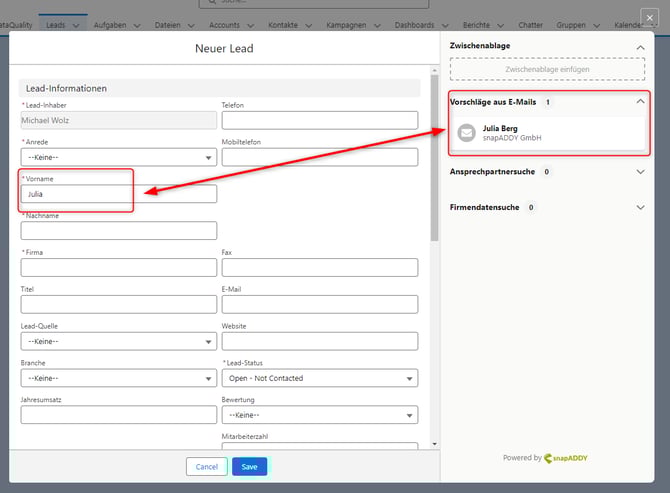Open the Lead-Status dropdown
670x493 pixels.
(x=319, y=378)
